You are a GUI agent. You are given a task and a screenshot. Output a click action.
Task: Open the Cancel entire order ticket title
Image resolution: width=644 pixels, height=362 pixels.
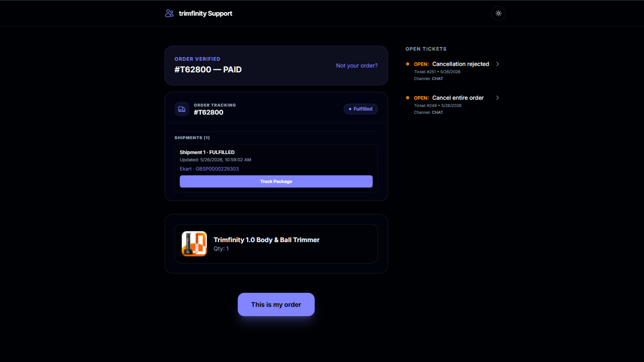(458, 98)
